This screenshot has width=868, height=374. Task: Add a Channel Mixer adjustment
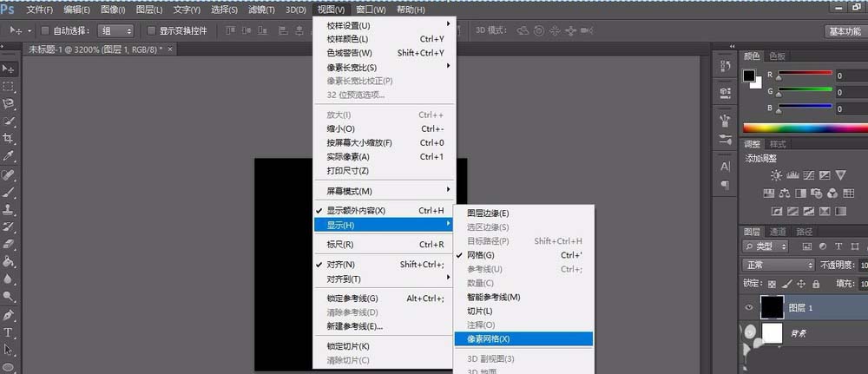(x=832, y=194)
